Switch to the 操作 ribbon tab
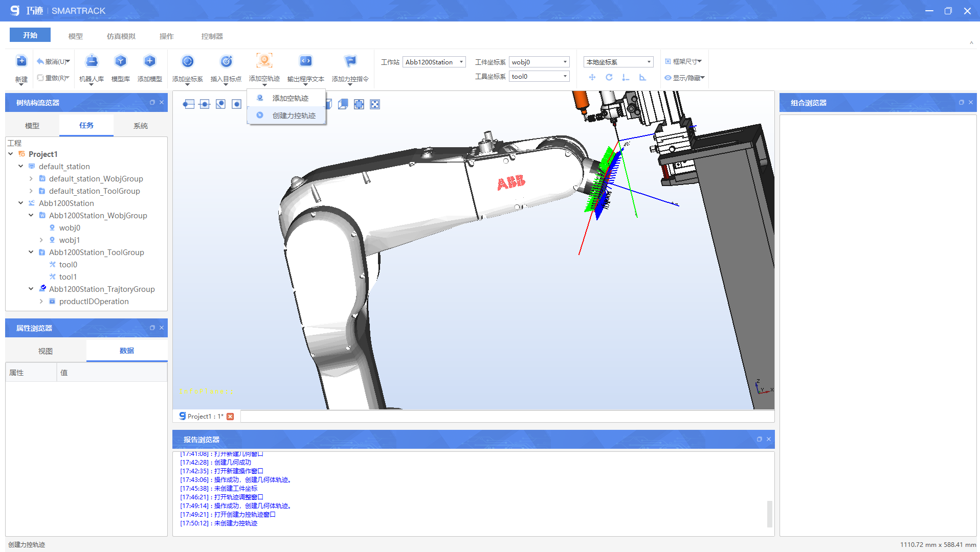The image size is (980, 552). coord(167,36)
